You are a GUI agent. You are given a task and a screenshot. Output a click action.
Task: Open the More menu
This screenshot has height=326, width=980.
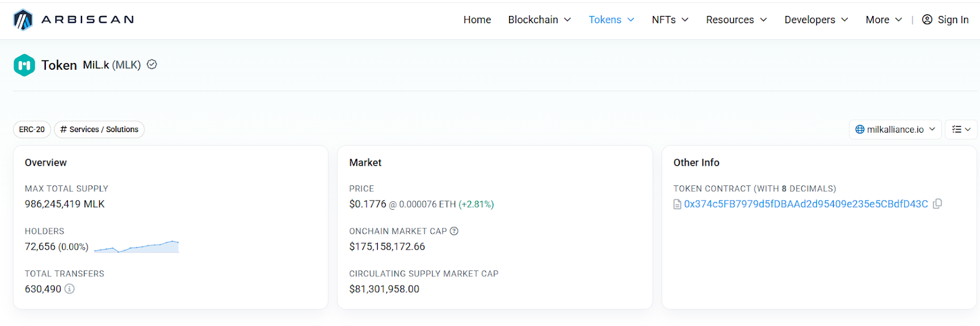point(884,20)
